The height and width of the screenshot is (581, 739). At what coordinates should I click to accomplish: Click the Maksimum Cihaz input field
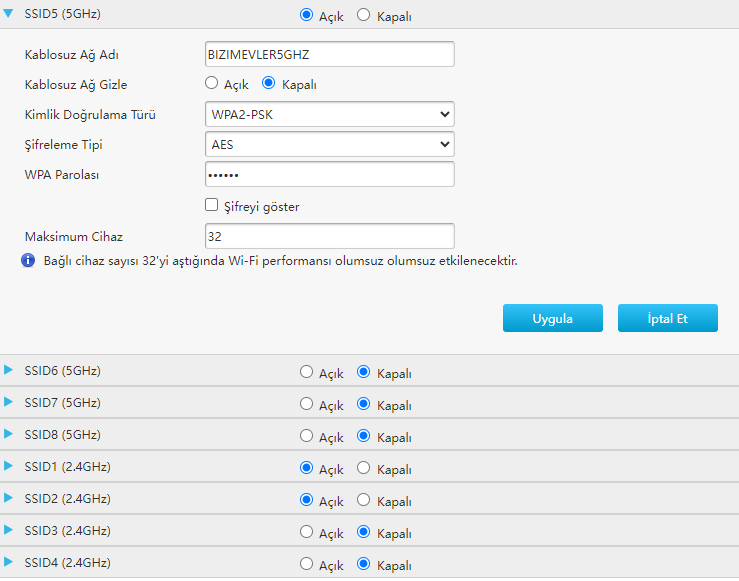(x=329, y=236)
